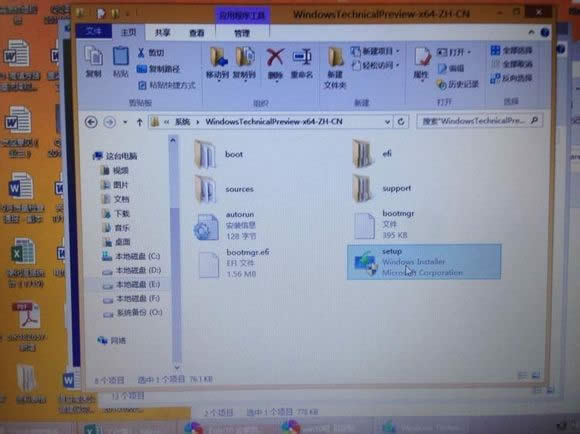The height and width of the screenshot is (434, 580).
Task: Select Local Disk (D:) in navigation pane
Action: pyautogui.click(x=132, y=270)
